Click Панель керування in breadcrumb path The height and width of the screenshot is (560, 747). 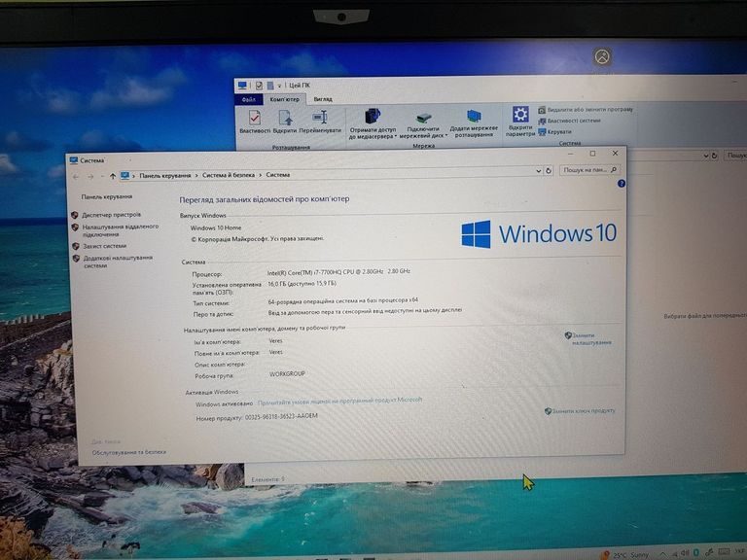tap(164, 176)
